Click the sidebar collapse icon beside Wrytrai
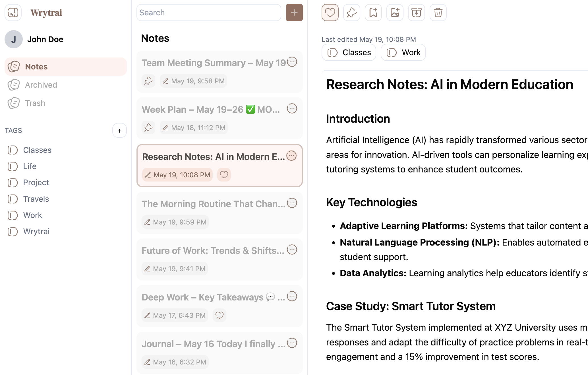Image resolution: width=588 pixels, height=375 pixels. click(x=13, y=13)
